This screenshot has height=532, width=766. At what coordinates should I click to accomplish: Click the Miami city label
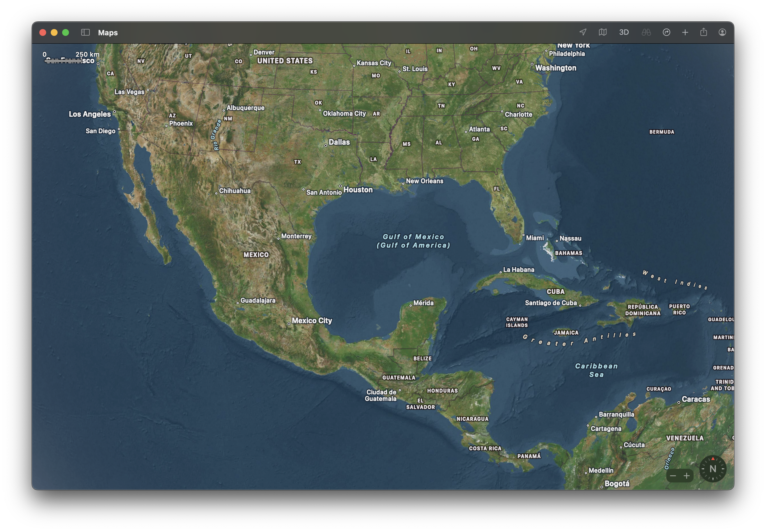coord(535,238)
